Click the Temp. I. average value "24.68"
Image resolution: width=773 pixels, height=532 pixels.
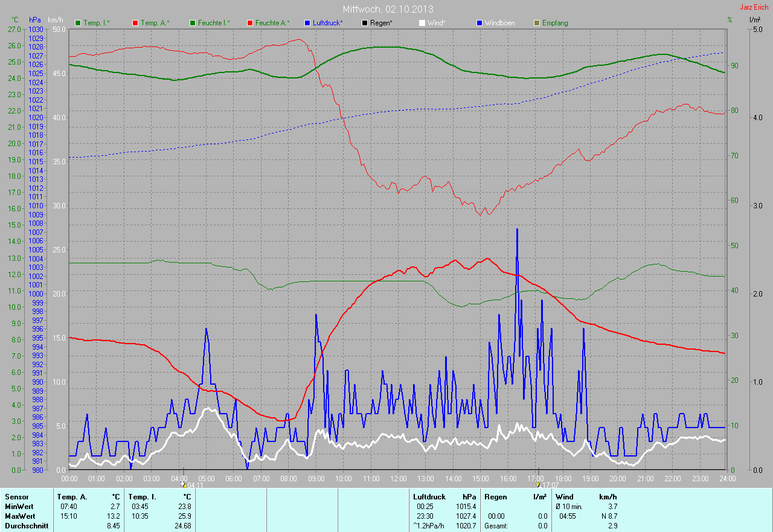[182, 526]
